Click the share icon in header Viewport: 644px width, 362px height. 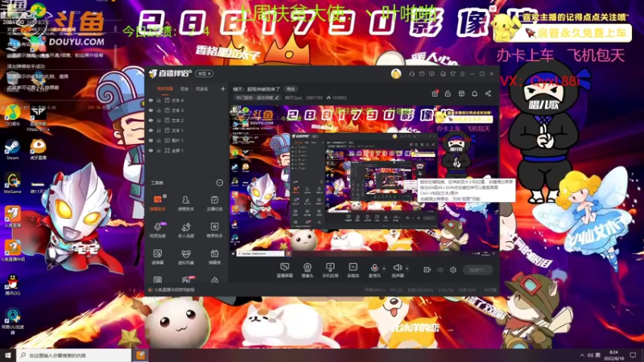(x=488, y=93)
